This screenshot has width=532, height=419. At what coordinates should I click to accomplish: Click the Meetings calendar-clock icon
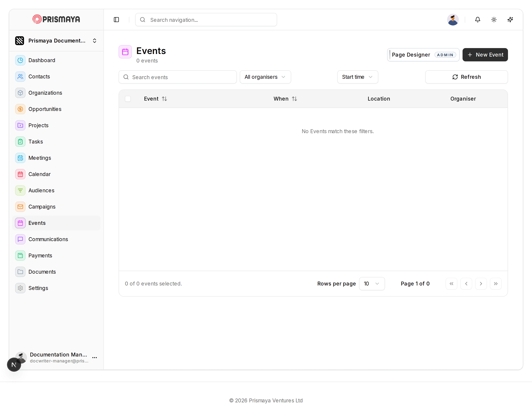pos(20,158)
